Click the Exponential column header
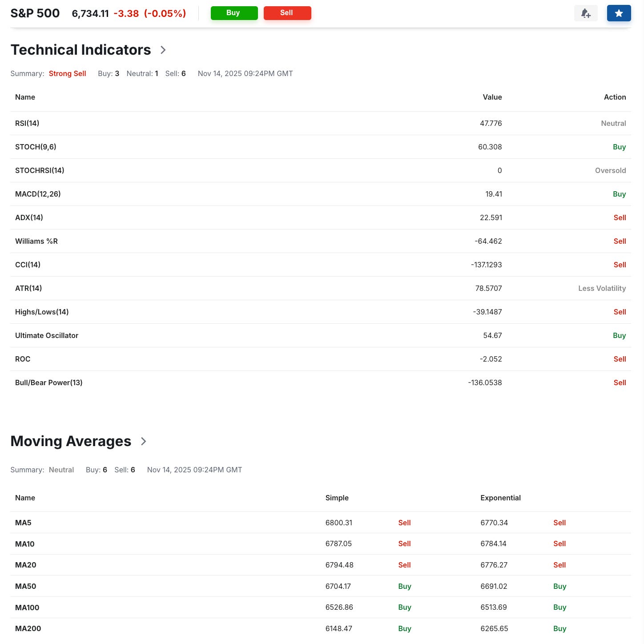 [501, 498]
